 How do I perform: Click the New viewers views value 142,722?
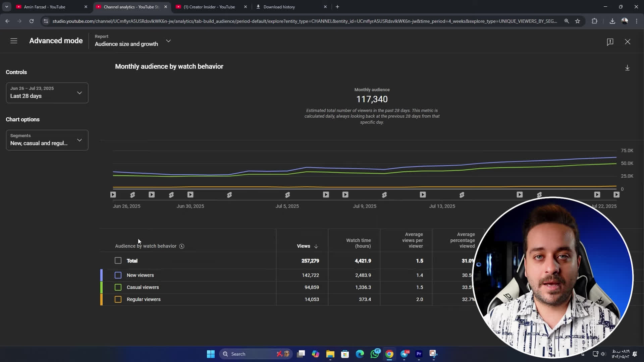click(x=310, y=275)
